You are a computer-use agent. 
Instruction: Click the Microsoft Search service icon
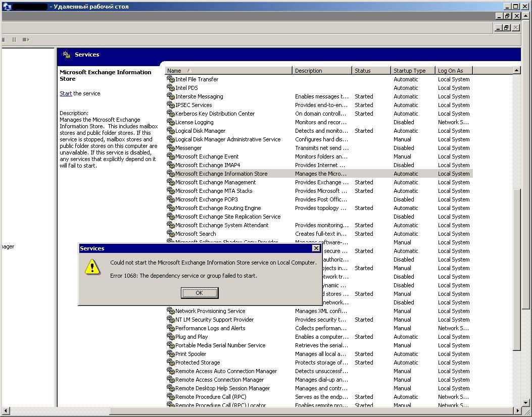(x=170, y=234)
